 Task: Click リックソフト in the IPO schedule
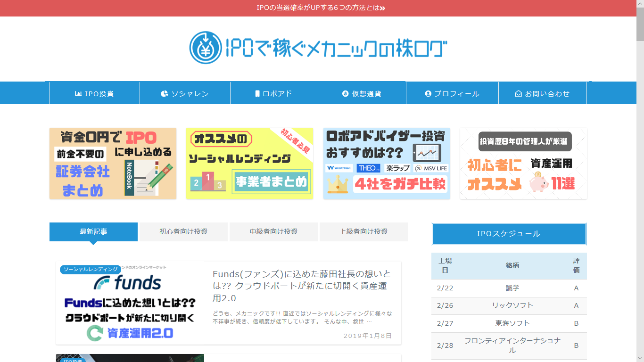coord(512,305)
